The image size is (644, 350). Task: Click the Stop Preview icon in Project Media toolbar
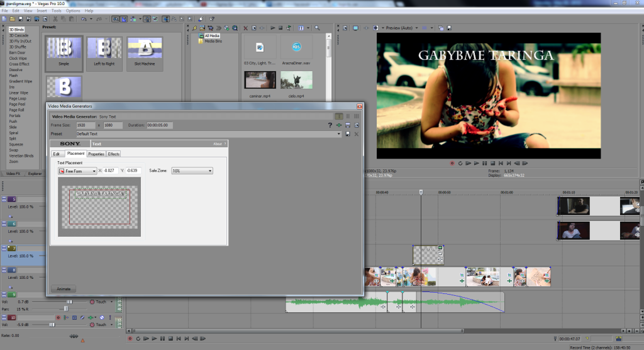(x=280, y=28)
